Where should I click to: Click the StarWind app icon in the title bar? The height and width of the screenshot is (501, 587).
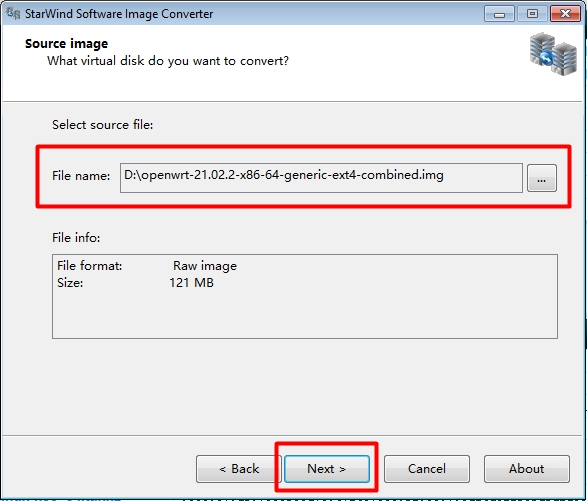click(x=13, y=13)
